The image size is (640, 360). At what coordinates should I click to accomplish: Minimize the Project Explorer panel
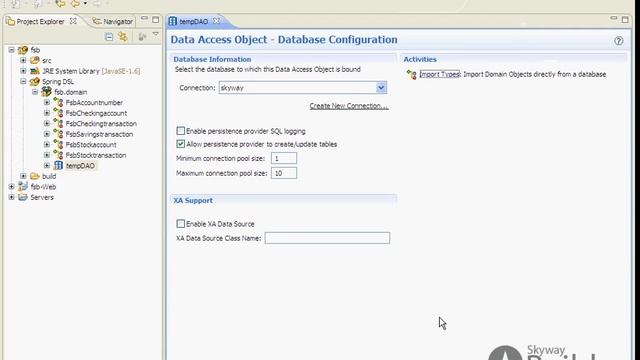pyautogui.click(x=144, y=19)
